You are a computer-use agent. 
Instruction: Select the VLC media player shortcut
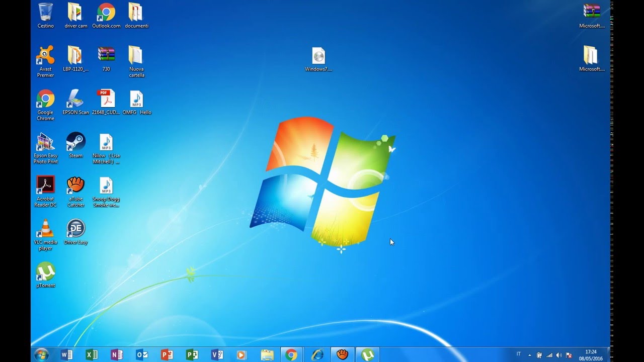pyautogui.click(x=45, y=234)
